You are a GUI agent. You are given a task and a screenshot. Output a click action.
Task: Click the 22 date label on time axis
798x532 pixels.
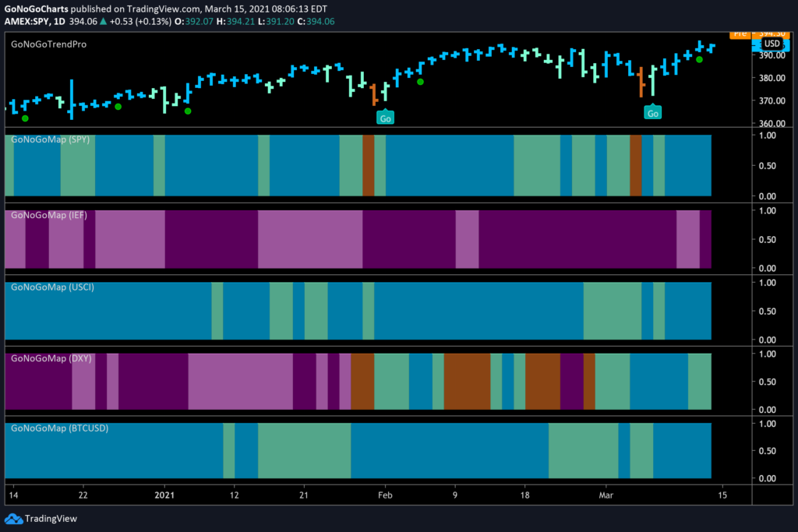83,495
